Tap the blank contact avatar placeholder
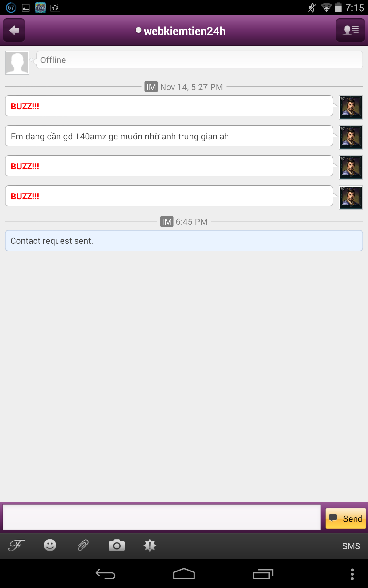Image resolution: width=368 pixels, height=588 pixels. pos(17,63)
